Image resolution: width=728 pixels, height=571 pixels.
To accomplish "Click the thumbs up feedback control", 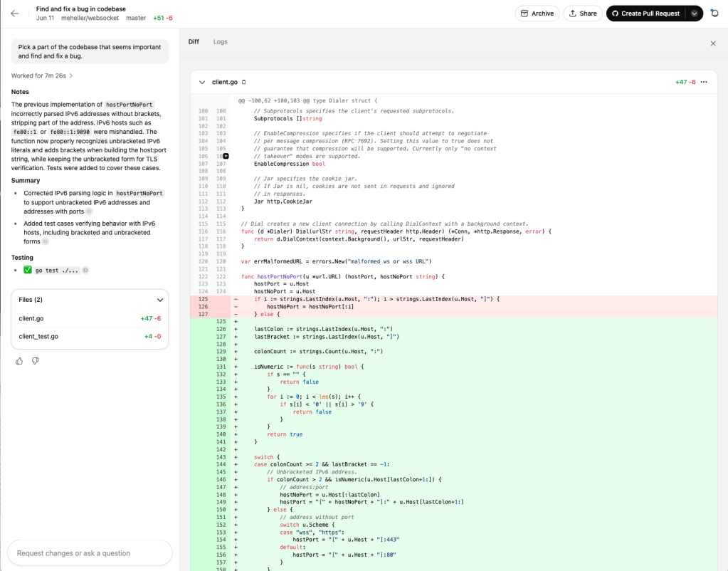I will pos(19,361).
